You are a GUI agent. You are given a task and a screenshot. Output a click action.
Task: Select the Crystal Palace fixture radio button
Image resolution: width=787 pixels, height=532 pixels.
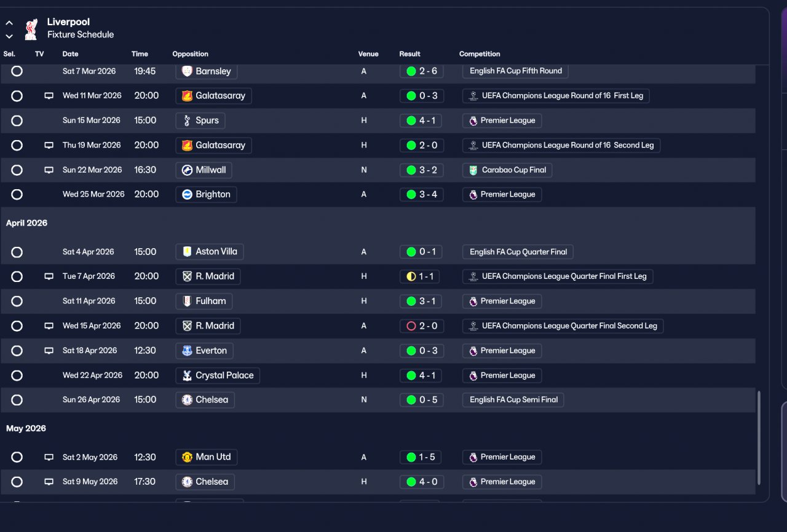(17, 375)
